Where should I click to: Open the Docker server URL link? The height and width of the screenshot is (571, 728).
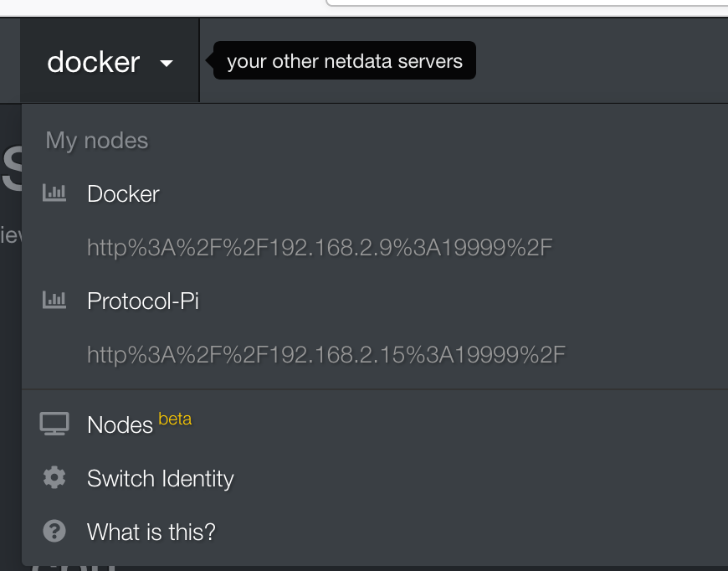point(318,247)
